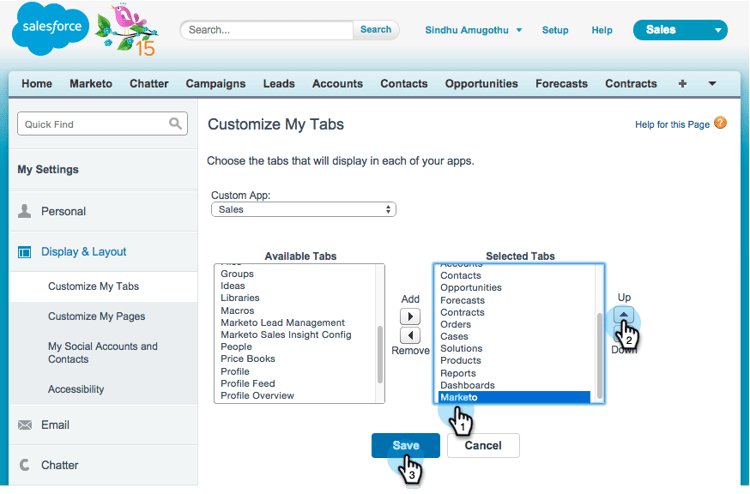Select Marketo Sales Insight Config option
This screenshot has width=750, height=494.
(x=286, y=334)
